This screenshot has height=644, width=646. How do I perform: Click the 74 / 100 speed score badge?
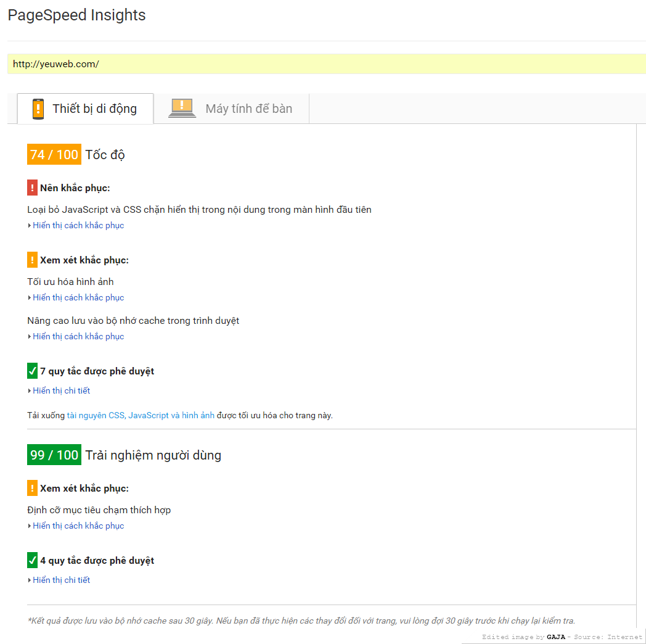click(x=54, y=154)
